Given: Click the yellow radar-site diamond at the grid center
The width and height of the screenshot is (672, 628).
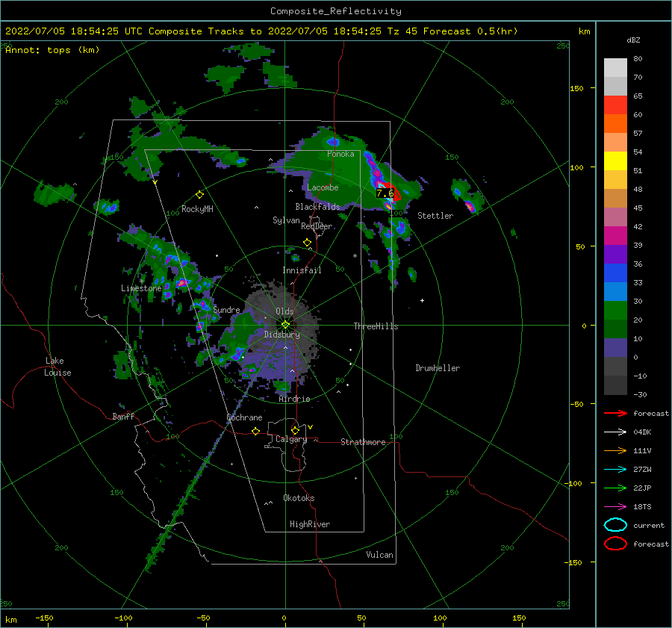Looking at the screenshot, I should pos(285,325).
